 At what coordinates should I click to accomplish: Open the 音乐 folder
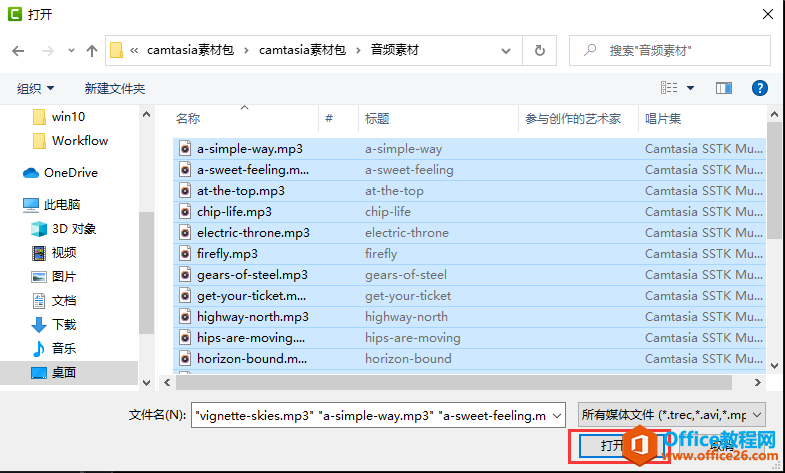(54, 349)
